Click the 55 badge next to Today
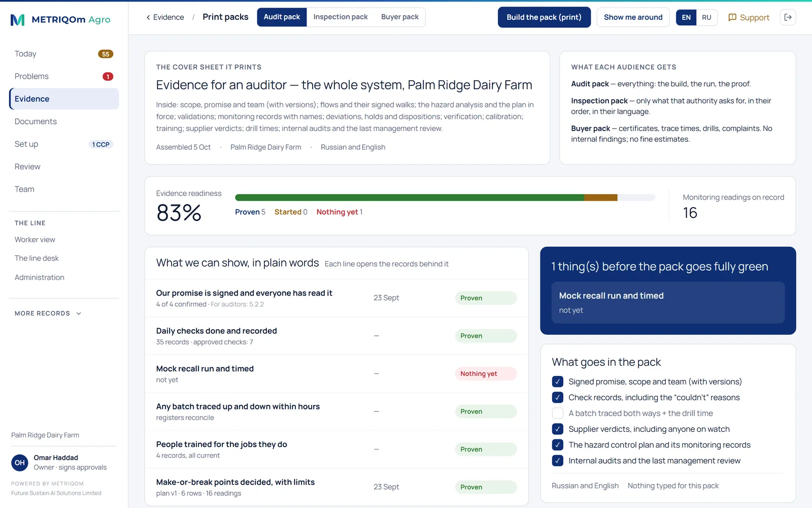The width and height of the screenshot is (812, 508). point(106,54)
